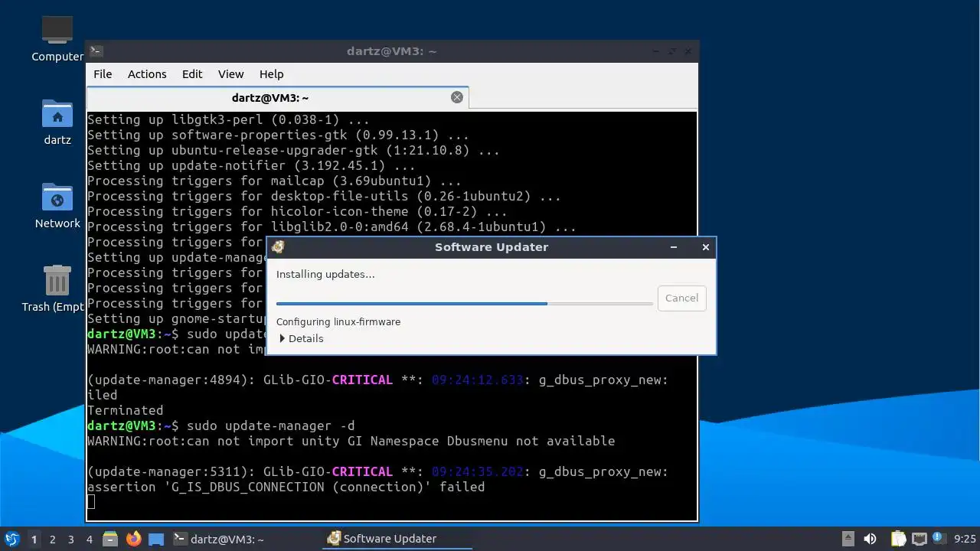Screen dimensions: 980x551
Task: Open the View menu in terminal
Action: point(230,74)
